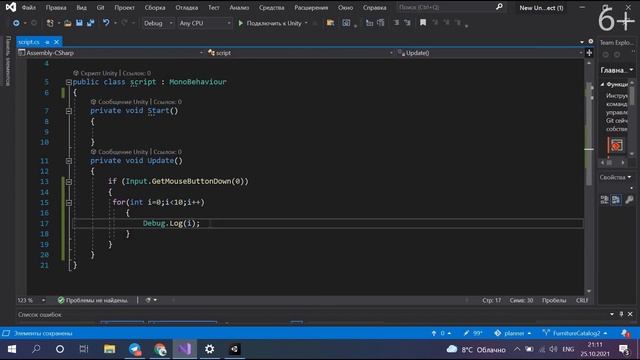Select the script.cs editor tab

[x=29, y=42]
